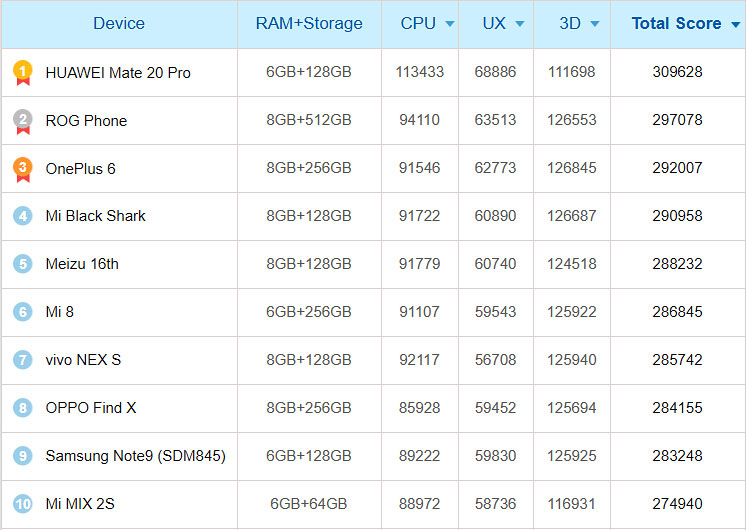Click the rank 10 badge beside Mi MIX 2S

pyautogui.click(x=22, y=504)
